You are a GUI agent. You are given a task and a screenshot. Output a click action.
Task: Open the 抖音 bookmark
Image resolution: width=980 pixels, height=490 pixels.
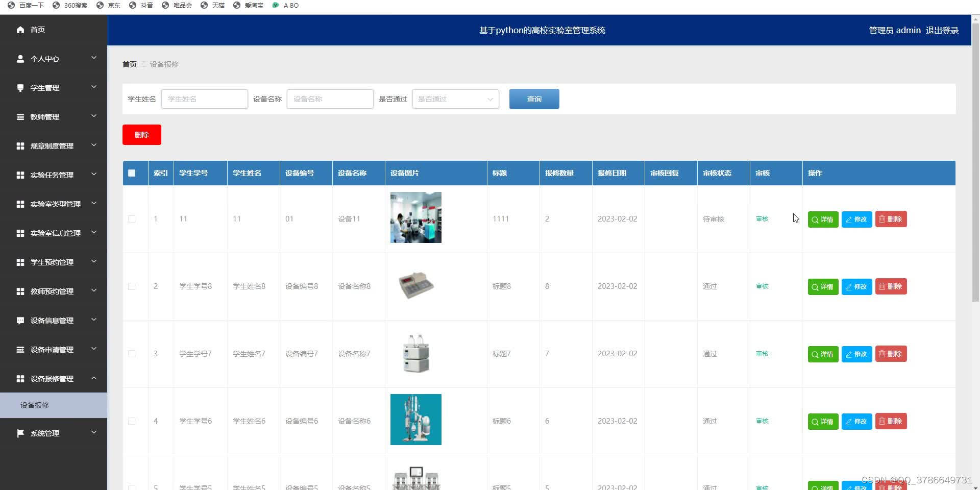click(141, 5)
